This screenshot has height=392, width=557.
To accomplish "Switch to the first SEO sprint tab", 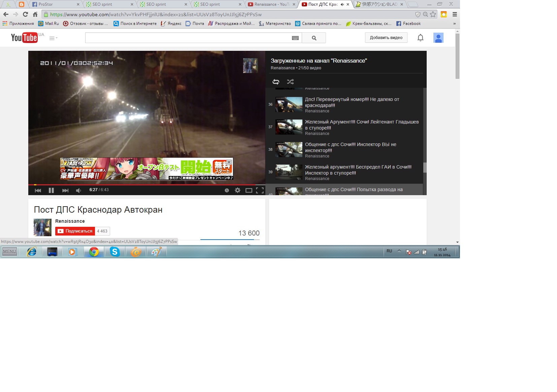I will [109, 4].
